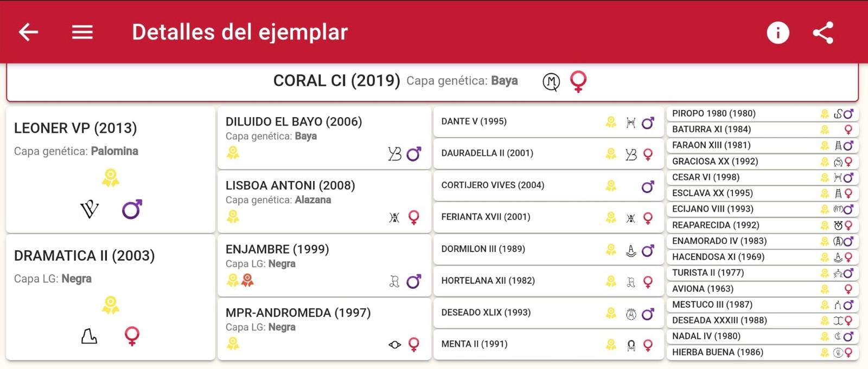Click the CORAL CI female symbol

[x=578, y=82]
